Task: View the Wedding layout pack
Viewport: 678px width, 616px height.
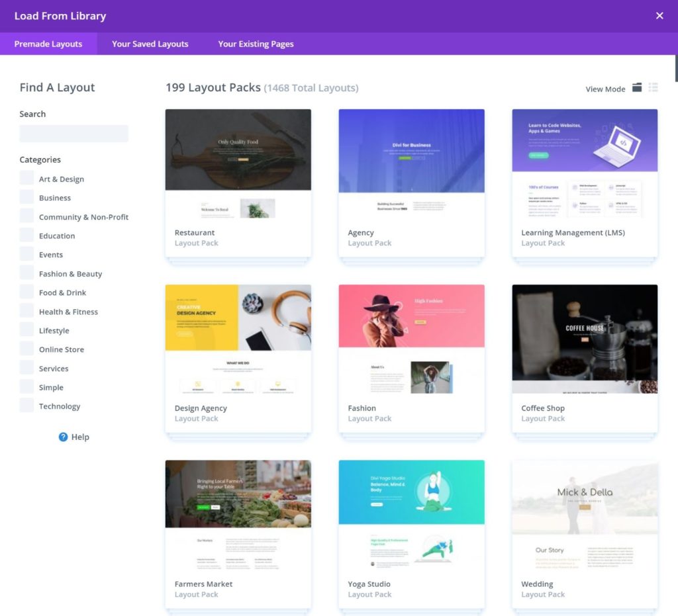Action: click(x=584, y=529)
